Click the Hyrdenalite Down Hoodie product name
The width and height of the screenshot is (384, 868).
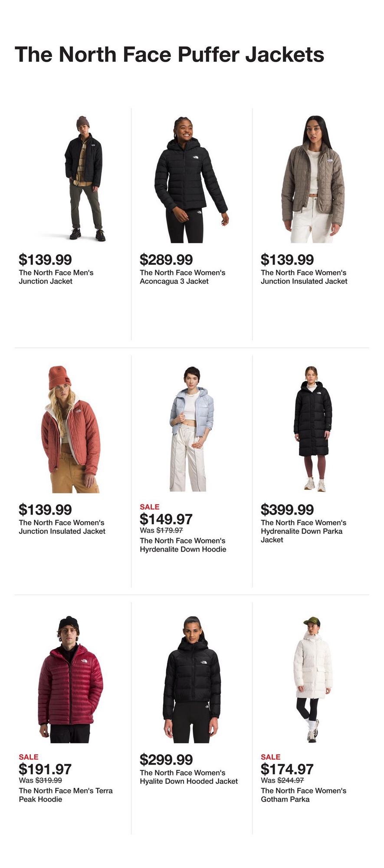tap(183, 545)
